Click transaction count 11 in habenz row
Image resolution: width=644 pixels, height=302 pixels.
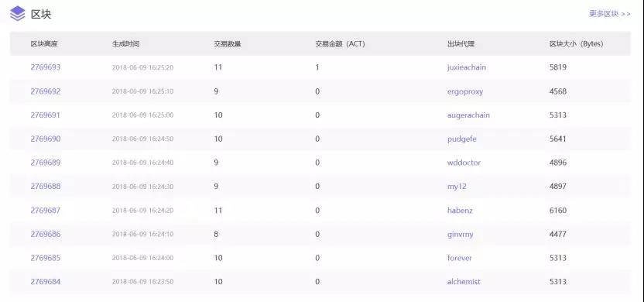pyautogui.click(x=218, y=211)
